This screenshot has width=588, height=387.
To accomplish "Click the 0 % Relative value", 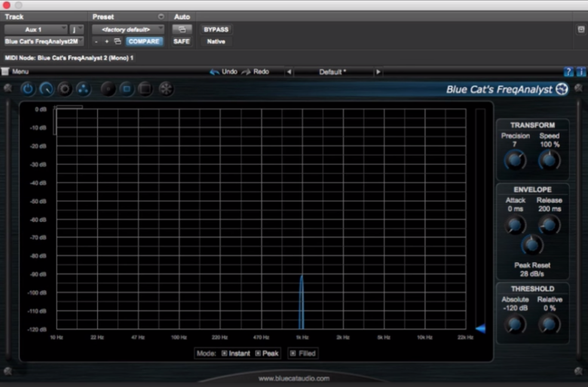I will pos(550,308).
